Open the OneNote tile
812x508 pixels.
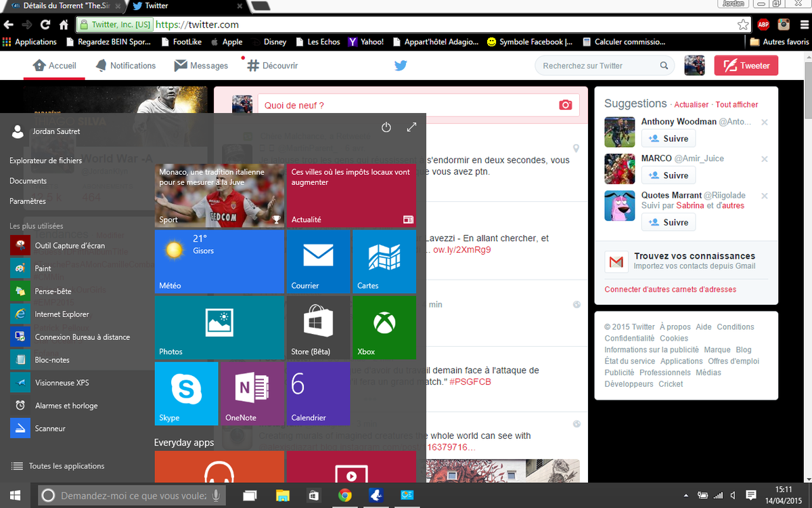point(252,394)
